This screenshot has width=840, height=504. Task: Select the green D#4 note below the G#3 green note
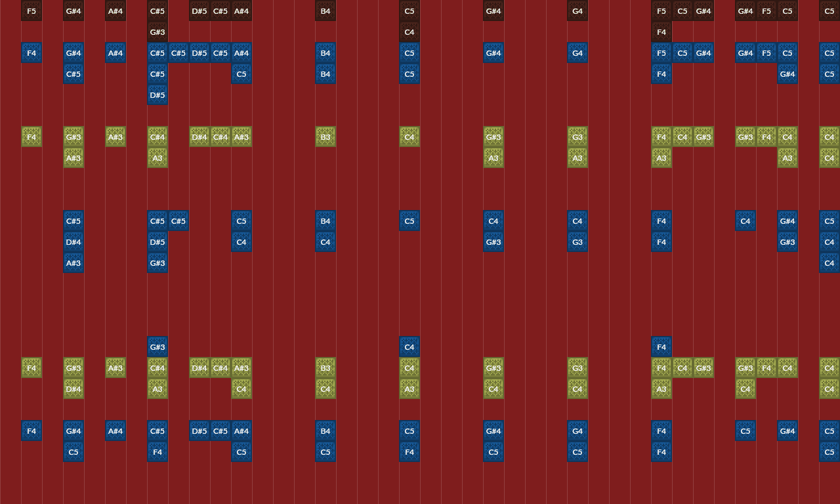tap(73, 388)
